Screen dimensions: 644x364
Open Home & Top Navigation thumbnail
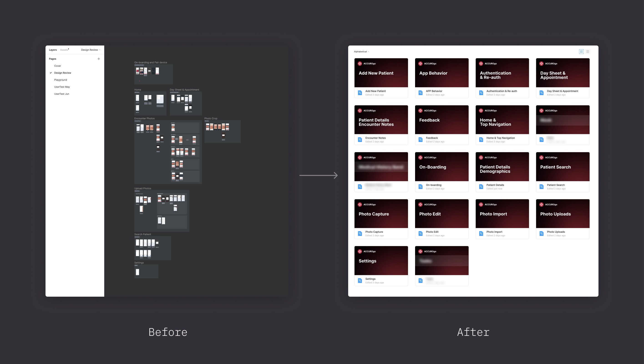tap(502, 120)
